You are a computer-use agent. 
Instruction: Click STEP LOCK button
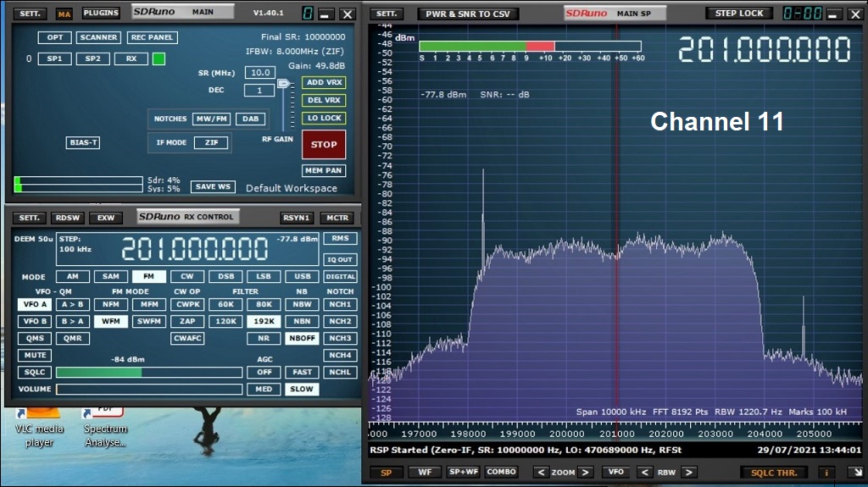click(x=739, y=14)
